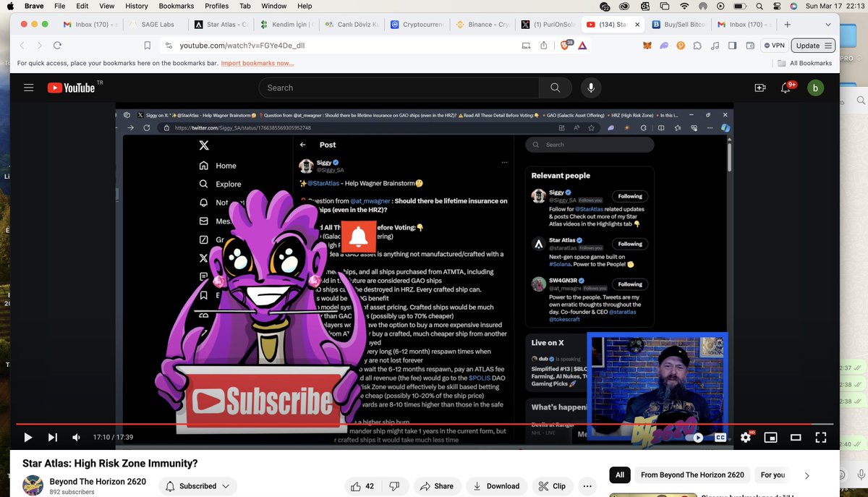Click Share button below video
Viewport: 868px width, 497px height.
pos(437,486)
